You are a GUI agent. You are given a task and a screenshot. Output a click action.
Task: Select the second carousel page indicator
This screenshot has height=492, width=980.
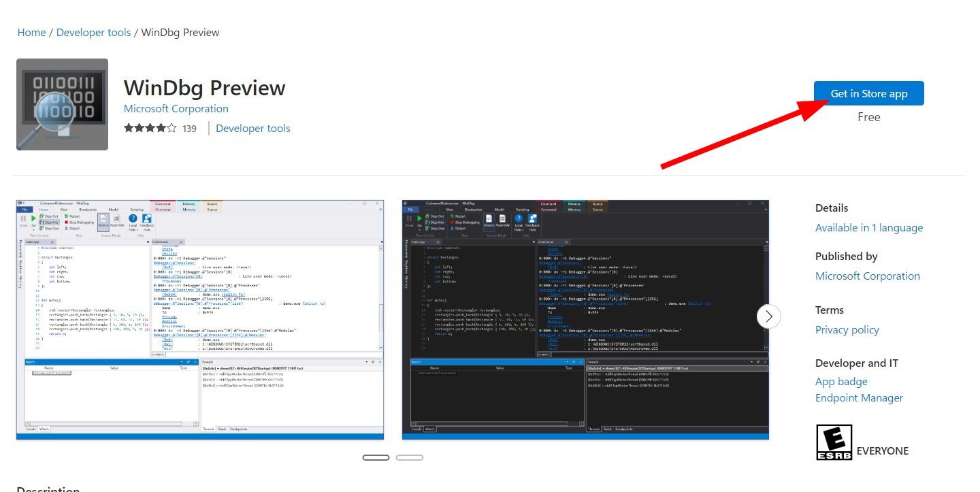coord(410,457)
